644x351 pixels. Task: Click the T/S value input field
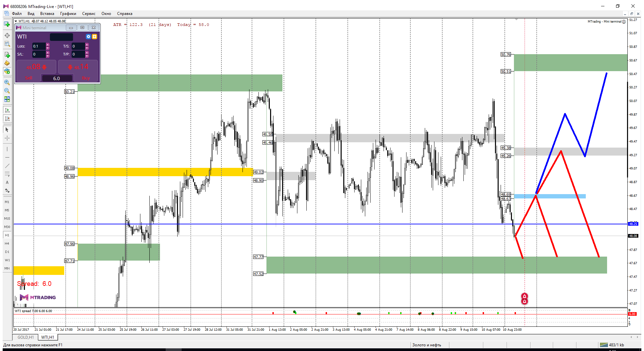pos(78,46)
